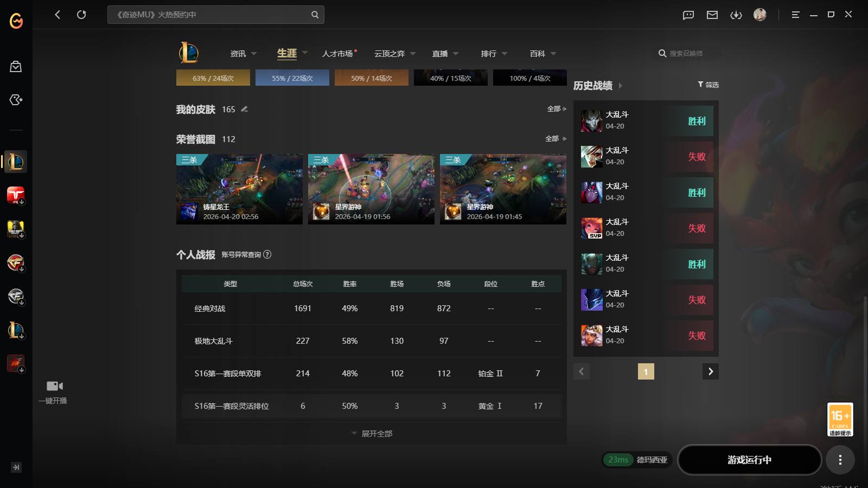Expand the 历史战绩 arrow
The image size is (868, 488).
(620, 86)
